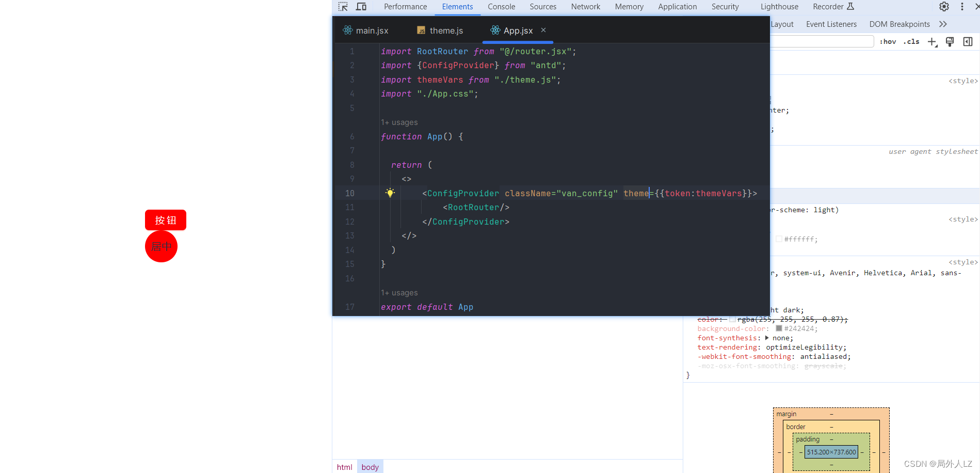Switch to the theme.js editor tab

click(x=440, y=30)
